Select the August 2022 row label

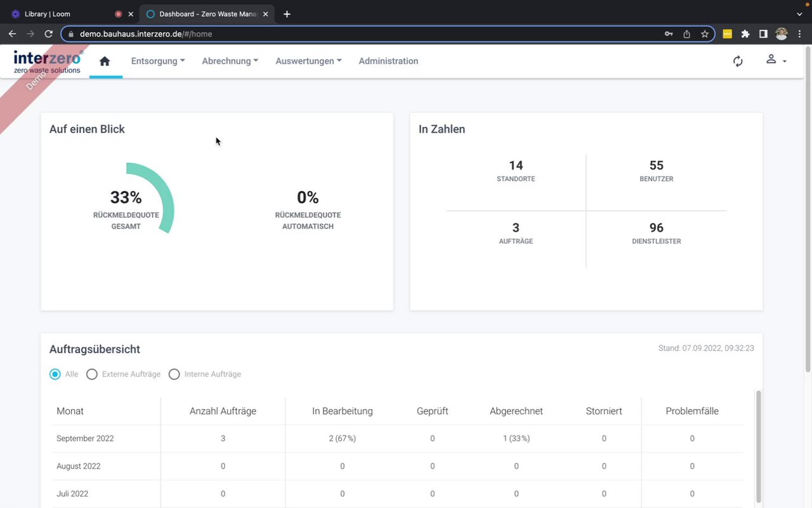[79, 466]
